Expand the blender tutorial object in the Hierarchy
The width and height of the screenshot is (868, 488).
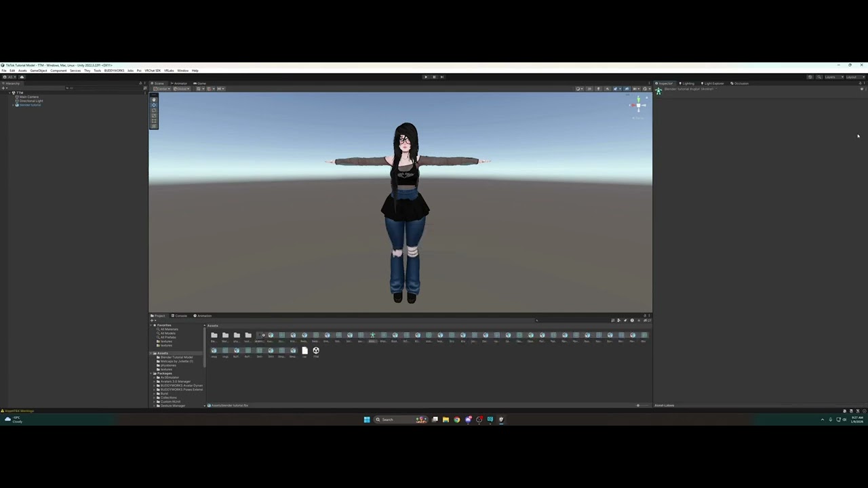13,105
